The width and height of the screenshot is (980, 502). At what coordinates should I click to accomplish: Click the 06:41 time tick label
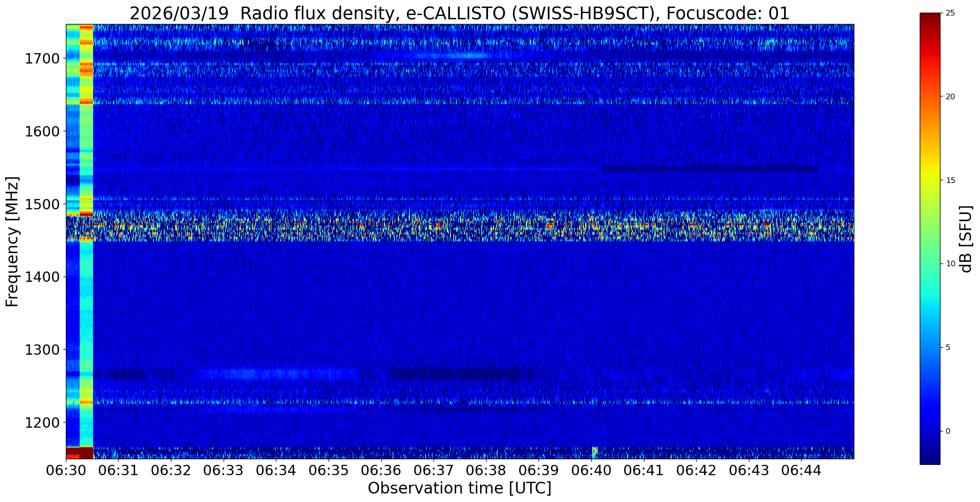click(x=644, y=470)
